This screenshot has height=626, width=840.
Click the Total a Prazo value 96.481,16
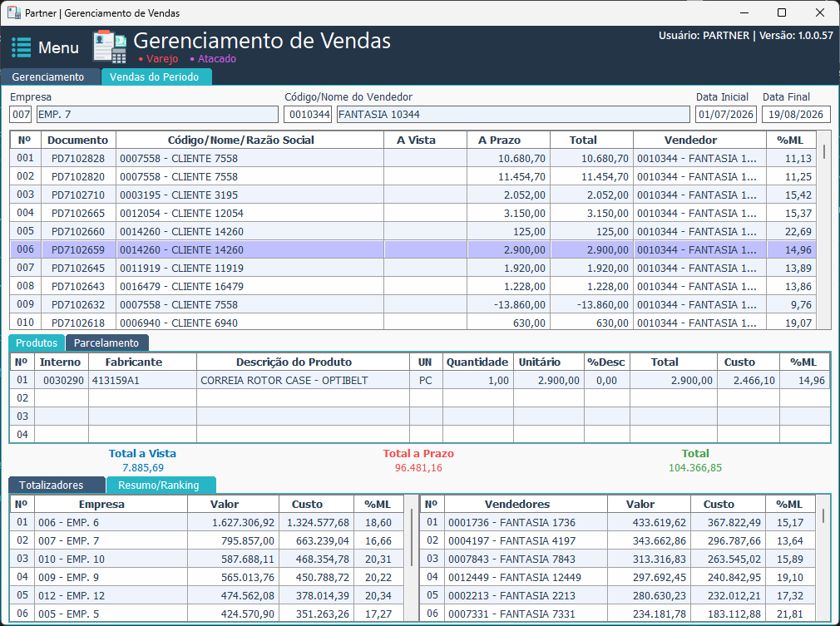click(418, 467)
